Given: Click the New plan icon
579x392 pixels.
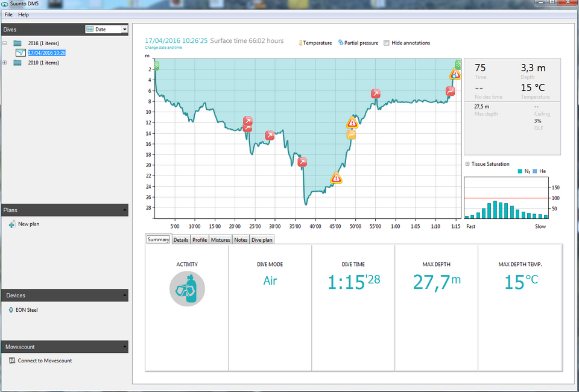Looking at the screenshot, I should 12,224.
